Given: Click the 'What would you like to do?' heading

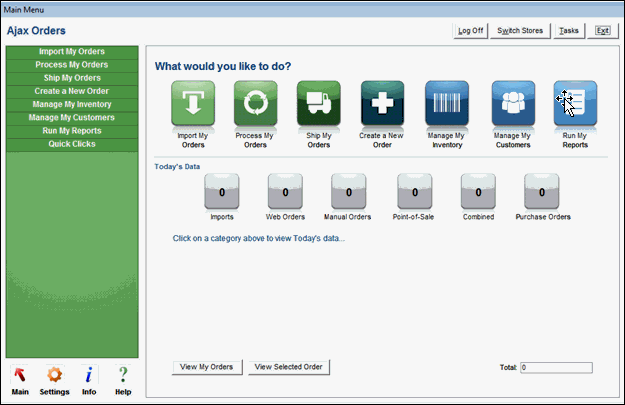Looking at the screenshot, I should click(223, 66).
